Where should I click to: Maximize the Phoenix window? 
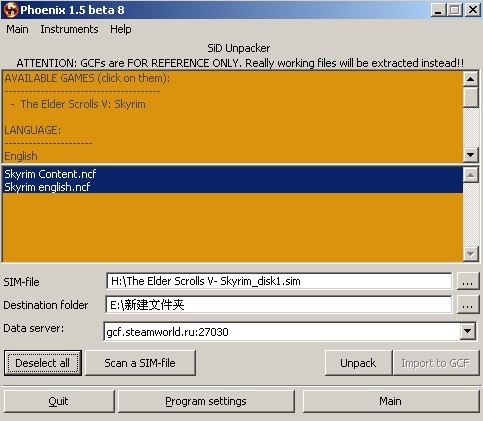click(x=455, y=10)
